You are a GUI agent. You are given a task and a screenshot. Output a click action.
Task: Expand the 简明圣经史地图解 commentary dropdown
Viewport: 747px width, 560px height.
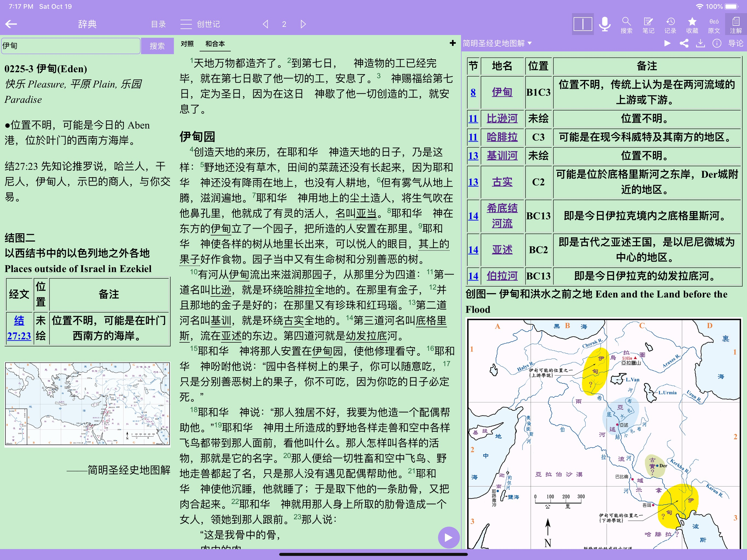[x=497, y=43]
